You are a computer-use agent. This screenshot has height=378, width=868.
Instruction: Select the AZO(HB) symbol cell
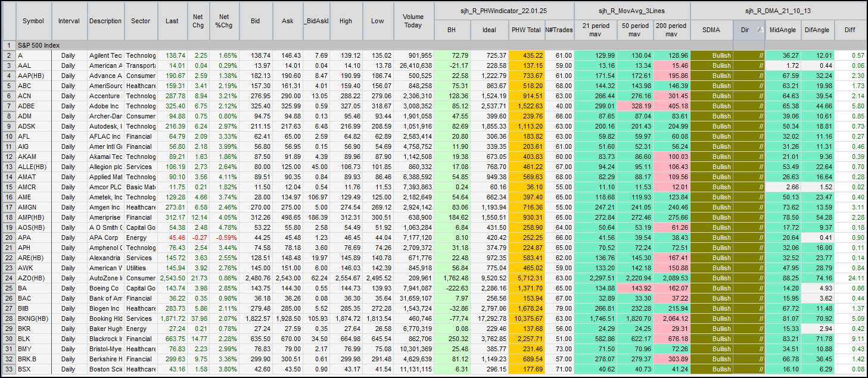(x=33, y=278)
